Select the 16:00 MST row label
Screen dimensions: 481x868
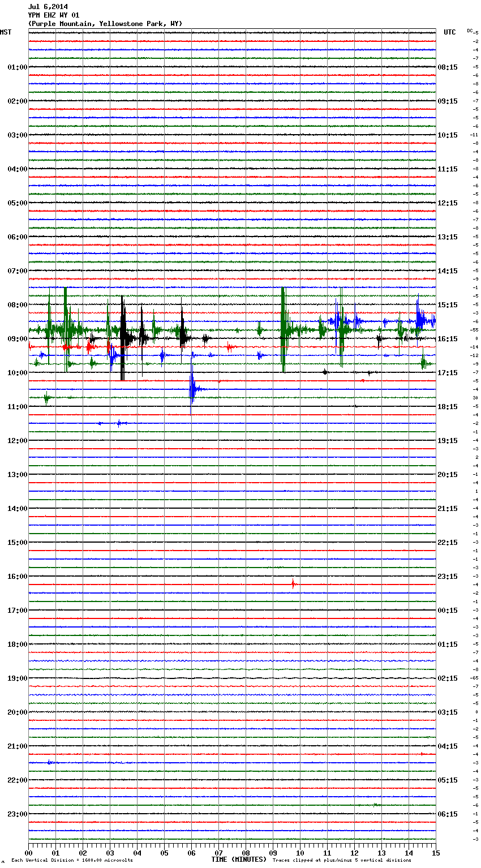click(x=18, y=577)
